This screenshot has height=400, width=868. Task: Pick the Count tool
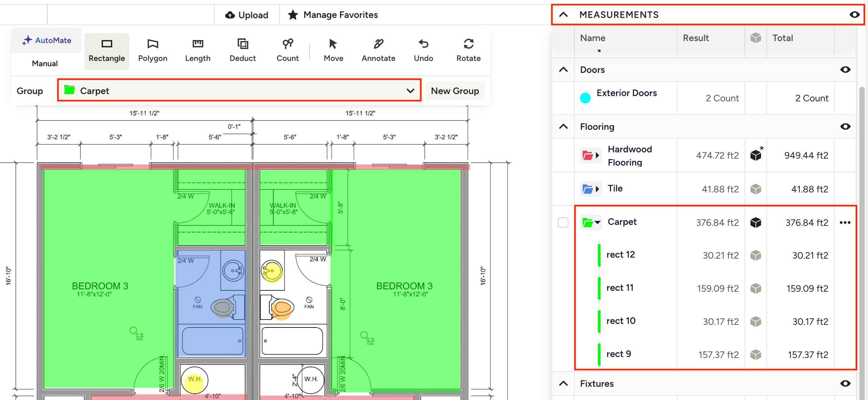coord(287,51)
